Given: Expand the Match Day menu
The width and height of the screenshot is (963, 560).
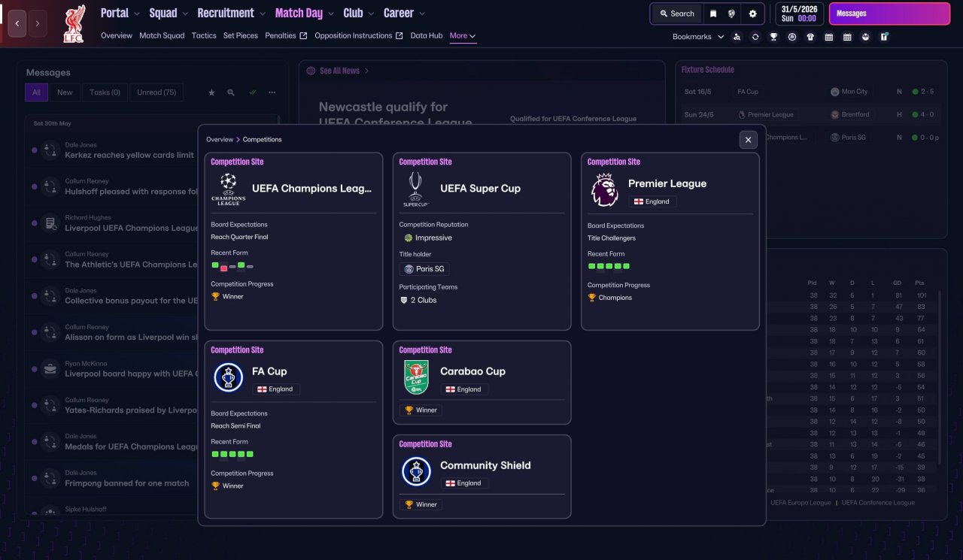Looking at the screenshot, I should point(305,14).
